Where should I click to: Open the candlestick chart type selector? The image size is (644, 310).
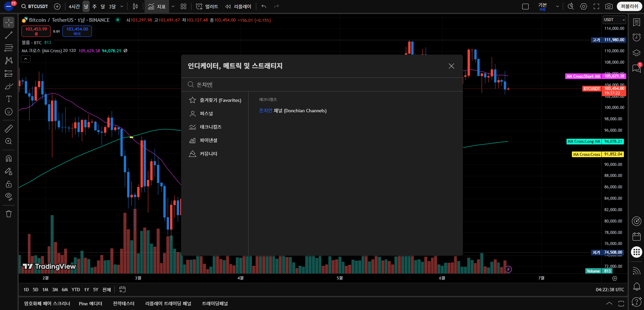tap(135, 6)
